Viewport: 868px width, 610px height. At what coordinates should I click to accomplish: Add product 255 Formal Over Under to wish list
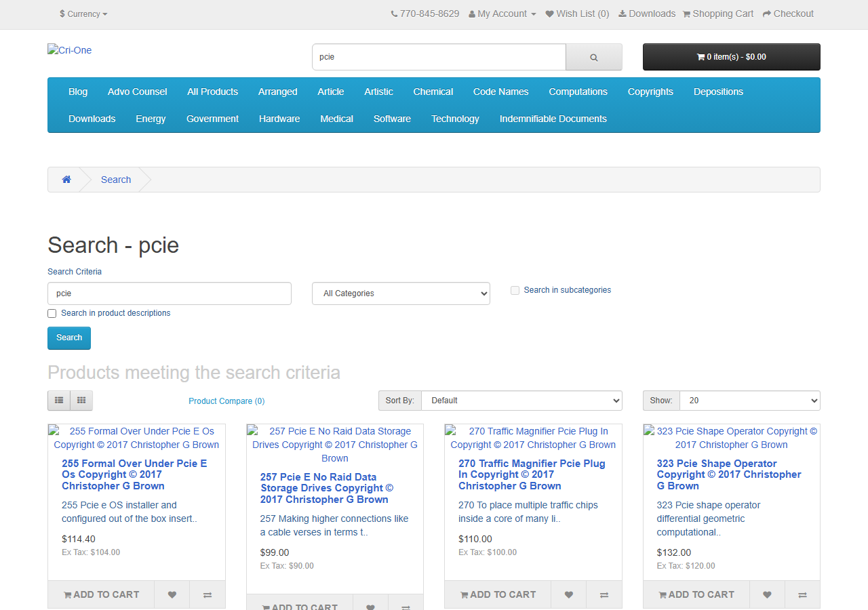172,594
